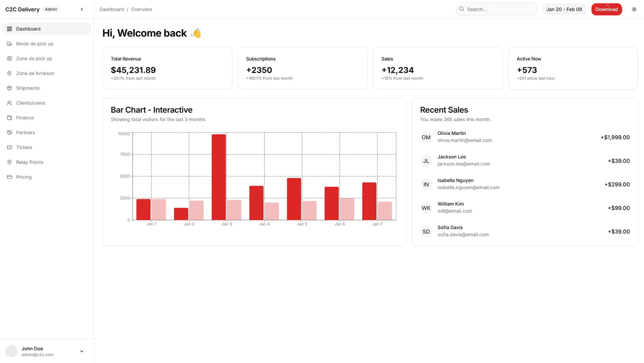Click the Recent Sales heading
This screenshot has width=644, height=363.
point(444,110)
